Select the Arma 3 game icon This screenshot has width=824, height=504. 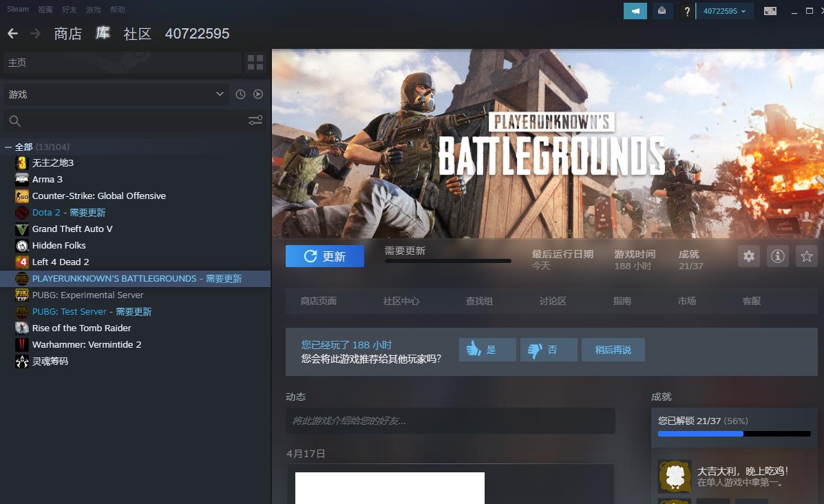(21, 179)
